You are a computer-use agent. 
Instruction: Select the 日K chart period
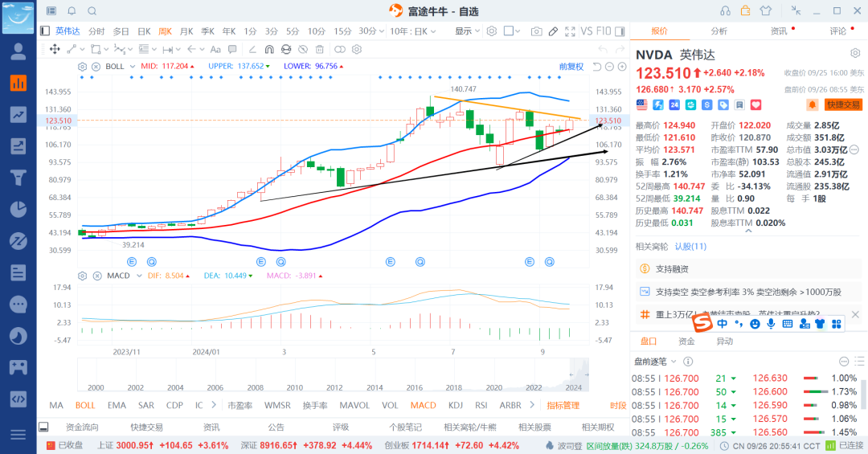point(144,31)
